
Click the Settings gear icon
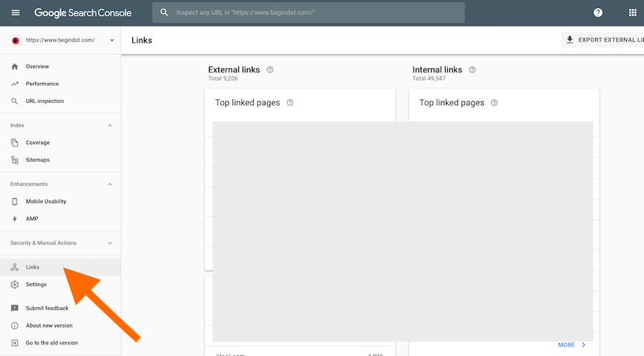pyautogui.click(x=15, y=285)
